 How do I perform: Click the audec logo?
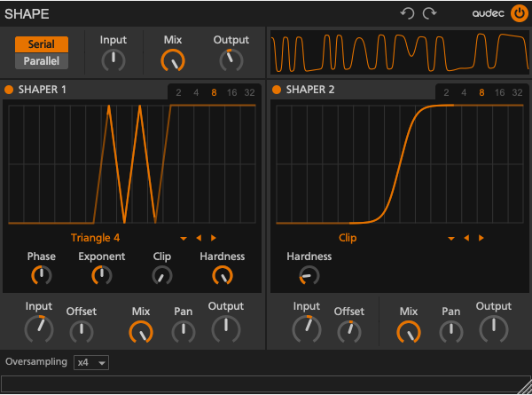488,14
